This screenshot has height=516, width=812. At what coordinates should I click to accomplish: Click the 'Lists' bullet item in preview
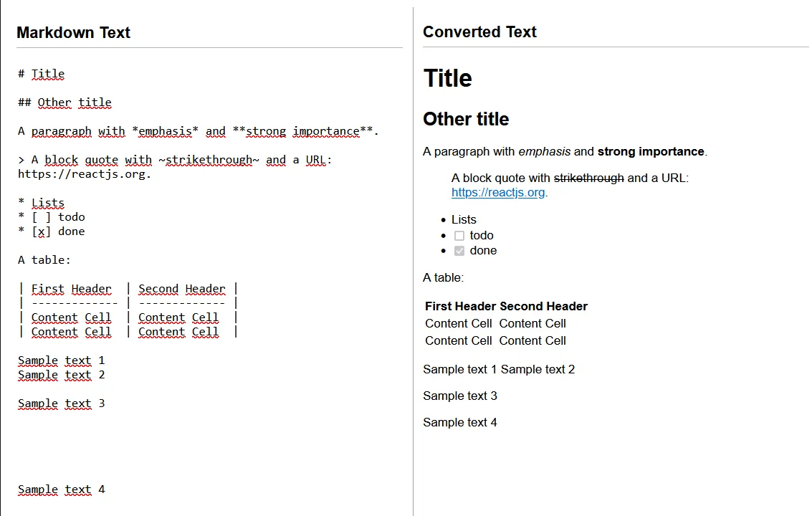point(464,220)
